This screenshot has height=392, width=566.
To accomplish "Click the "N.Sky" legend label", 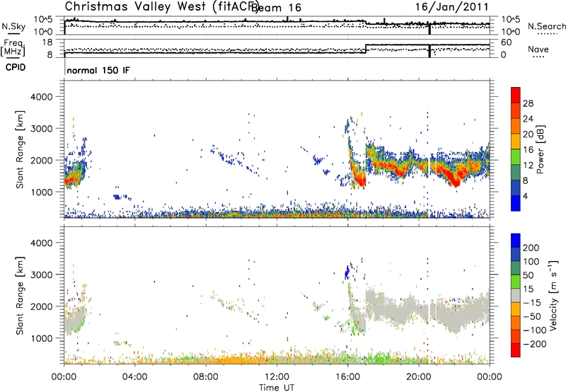I will [13, 26].
